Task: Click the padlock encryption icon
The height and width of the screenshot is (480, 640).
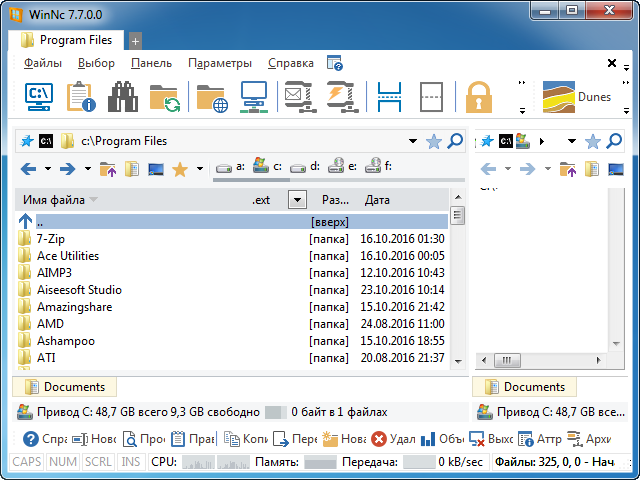Action: tap(480, 98)
